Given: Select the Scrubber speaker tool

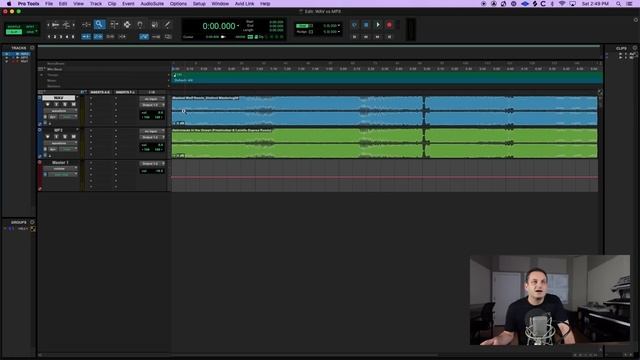Looking at the screenshot, I should pyautogui.click(x=155, y=24).
